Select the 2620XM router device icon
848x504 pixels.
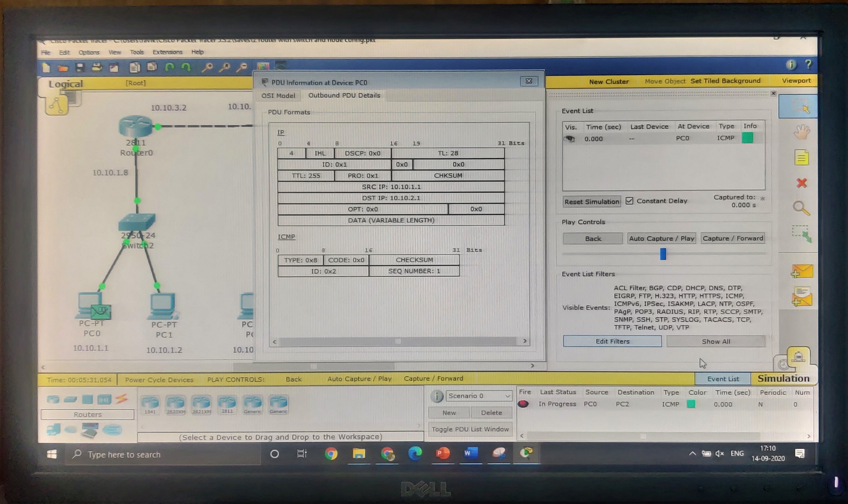tap(176, 404)
